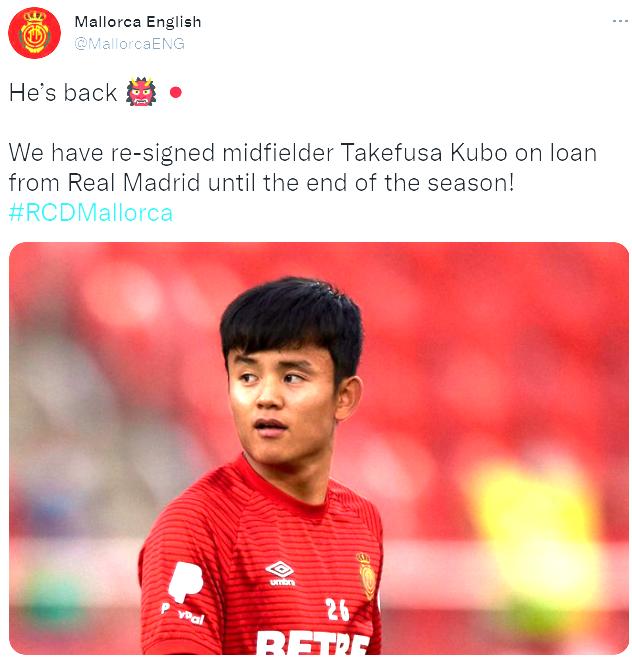
Task: Click the club crest on the shirt
Action: (x=367, y=577)
